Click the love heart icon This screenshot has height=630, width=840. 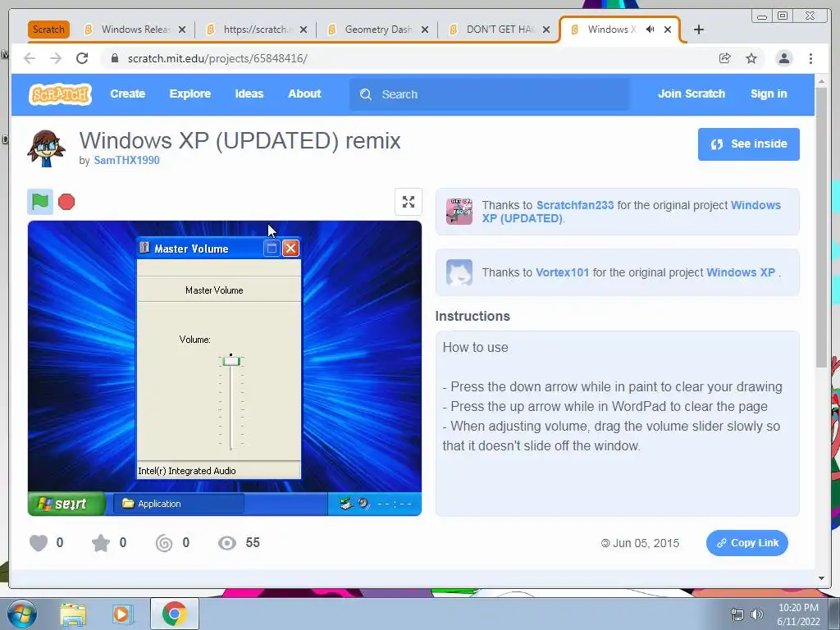coord(39,543)
